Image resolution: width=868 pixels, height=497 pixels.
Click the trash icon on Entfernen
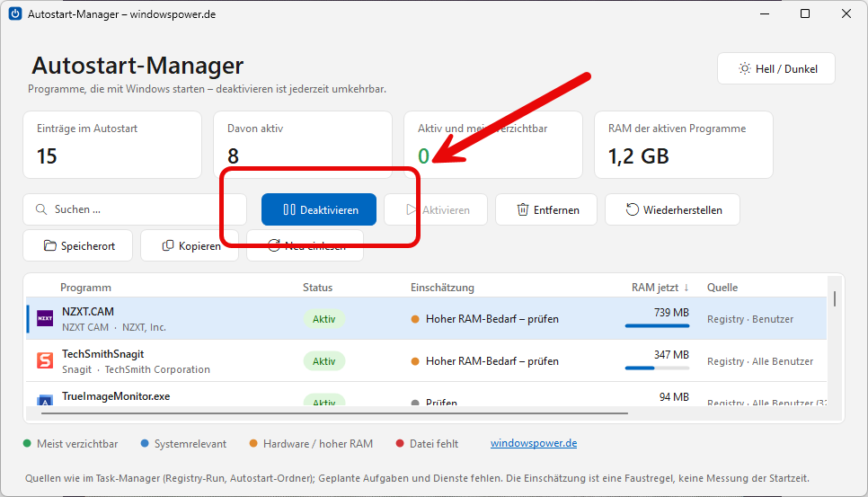pos(523,209)
